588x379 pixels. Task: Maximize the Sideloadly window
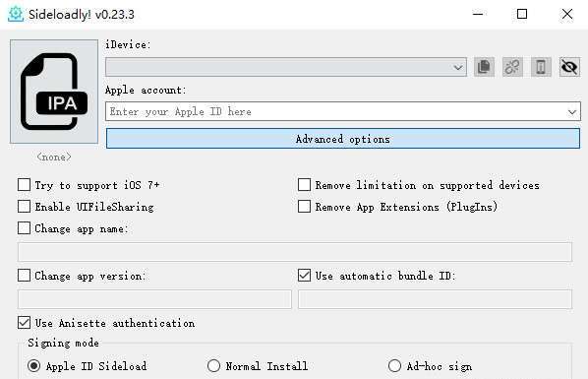tap(522, 14)
